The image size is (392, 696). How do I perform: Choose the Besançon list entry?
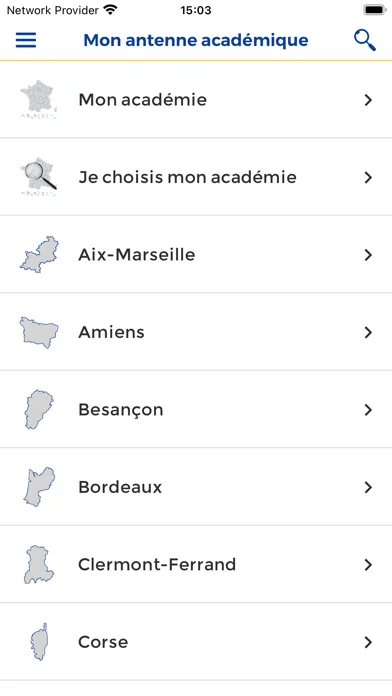[196, 409]
